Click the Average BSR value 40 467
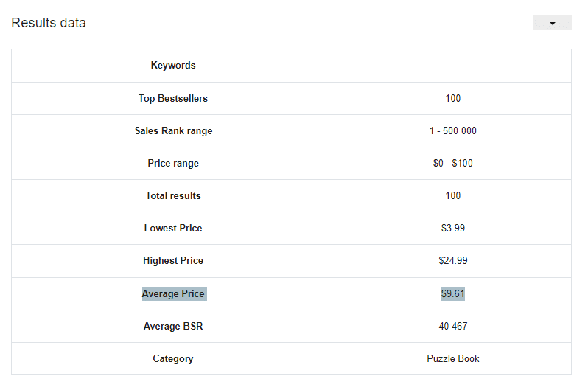This screenshot has height=387, width=588. click(452, 327)
